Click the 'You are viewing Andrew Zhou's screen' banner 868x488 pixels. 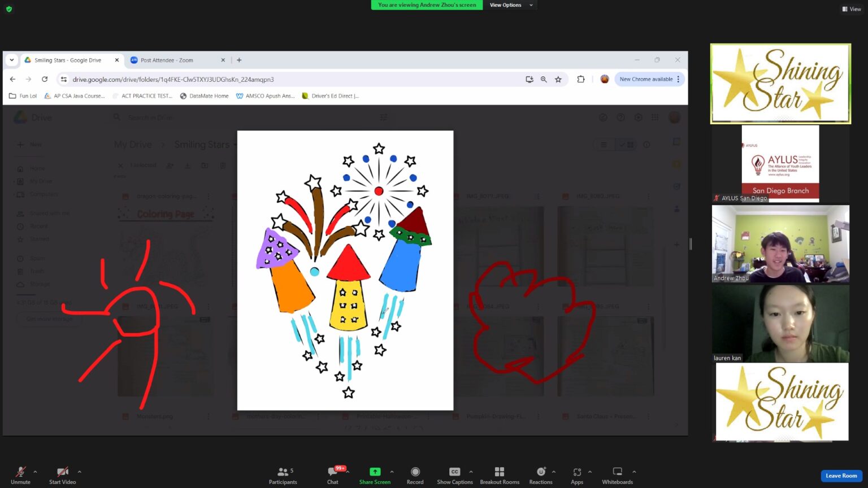(427, 5)
